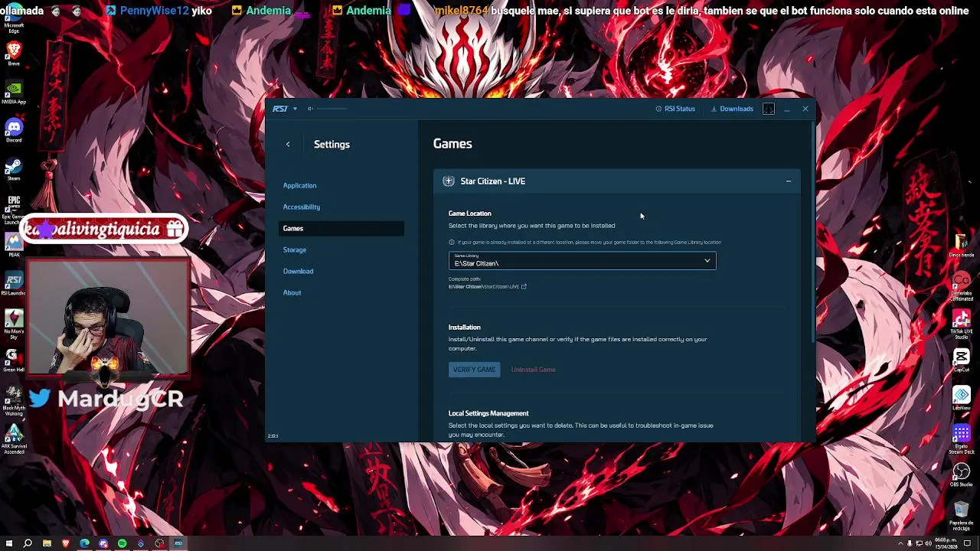Click OBS icon in the taskbar
This screenshot has width=980, height=551.
pos(159,543)
